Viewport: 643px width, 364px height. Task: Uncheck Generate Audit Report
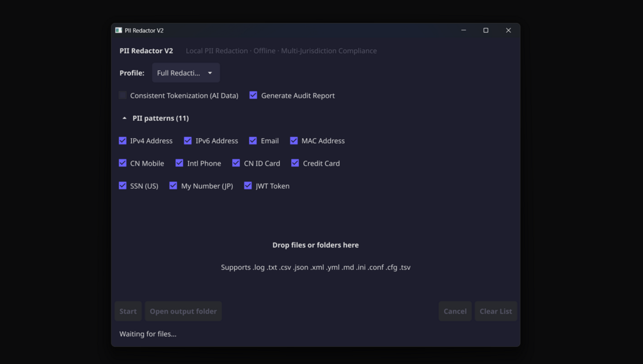pos(253,95)
